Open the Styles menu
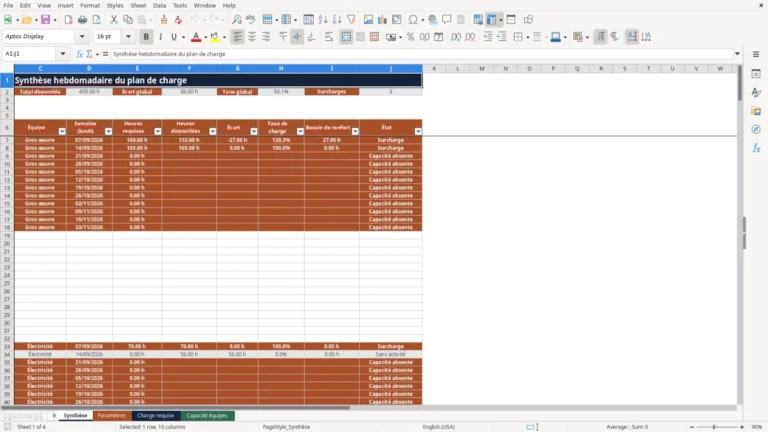The width and height of the screenshot is (768, 432). pos(115,5)
